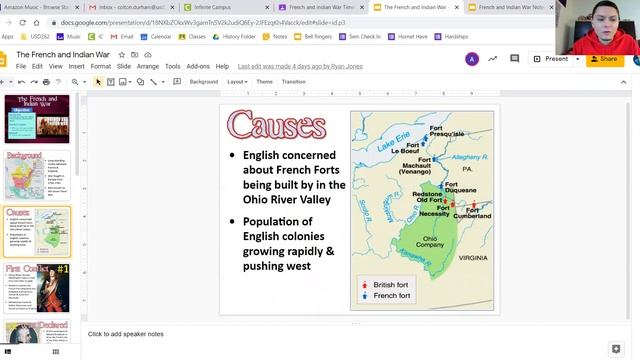Image resolution: width=640 pixels, height=360 pixels.
Task: Check the cloud document status icon
Action: pos(148,55)
